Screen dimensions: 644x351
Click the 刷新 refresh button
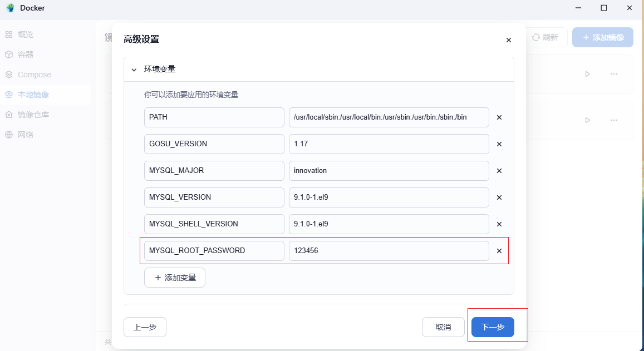pyautogui.click(x=546, y=37)
